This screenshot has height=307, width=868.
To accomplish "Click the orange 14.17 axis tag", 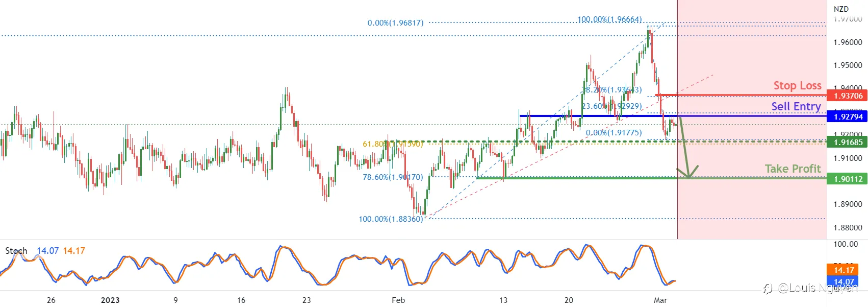I will click(844, 270).
